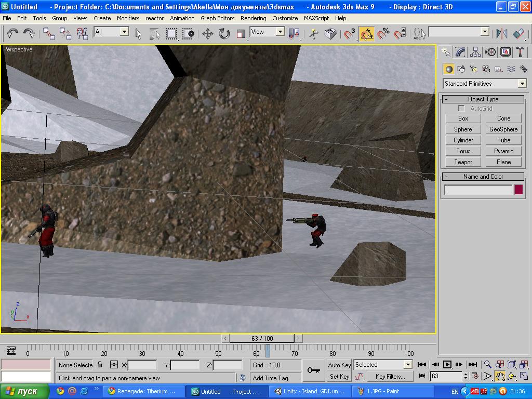Viewport: 532px width, 399px height.
Task: Click the time slider at 63 / 100
Action: point(262,338)
